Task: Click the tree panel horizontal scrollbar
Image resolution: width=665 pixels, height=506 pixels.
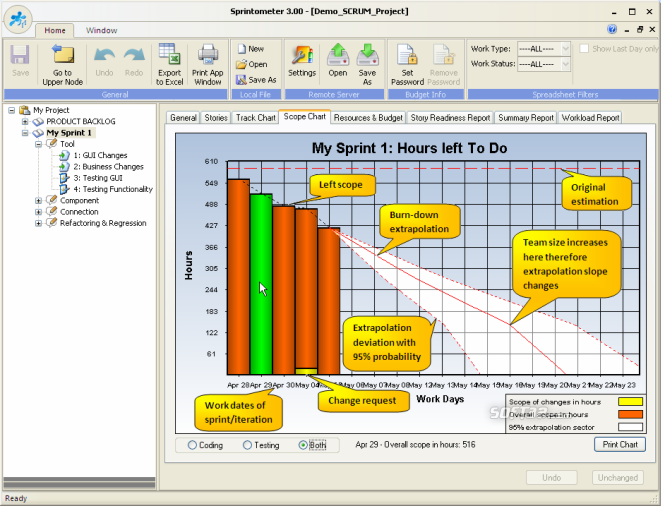Action: 79,483
